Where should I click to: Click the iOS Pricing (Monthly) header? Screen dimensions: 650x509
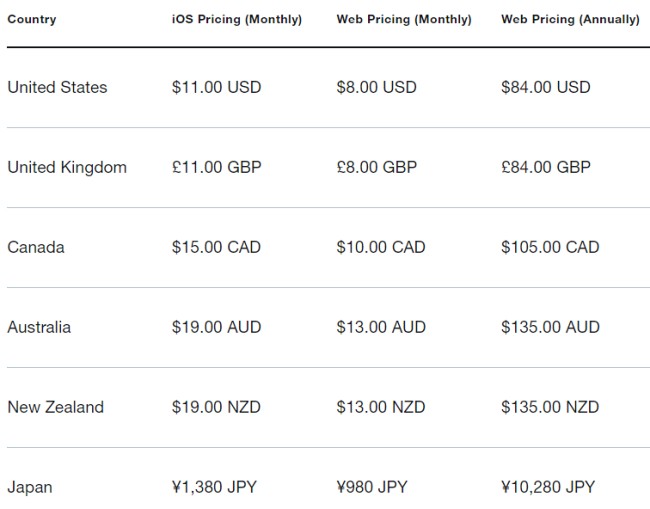point(237,19)
